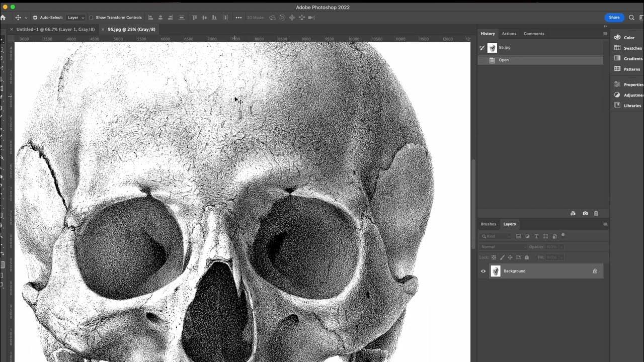Image resolution: width=644 pixels, height=362 pixels.
Task: Click the Fill value field
Action: click(x=552, y=257)
